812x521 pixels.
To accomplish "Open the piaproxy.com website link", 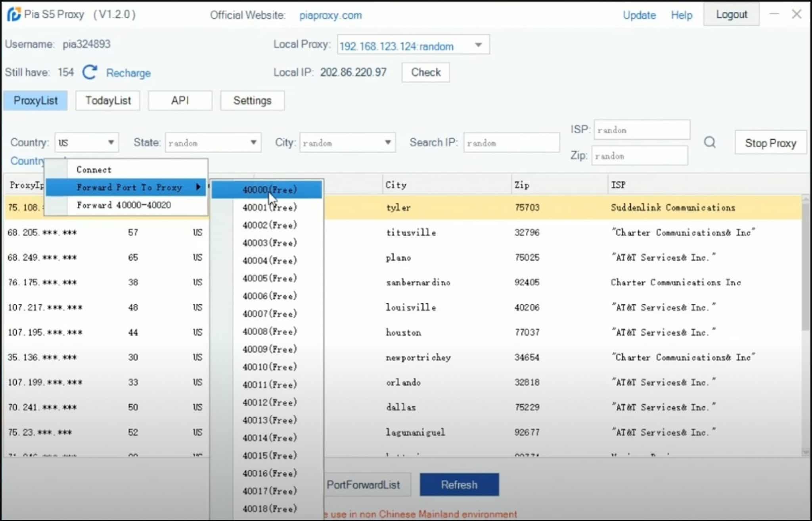I will pos(331,15).
